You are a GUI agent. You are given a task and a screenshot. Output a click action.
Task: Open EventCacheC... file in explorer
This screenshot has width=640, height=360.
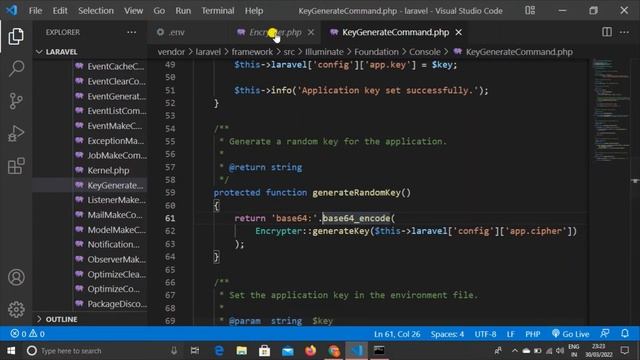(116, 67)
